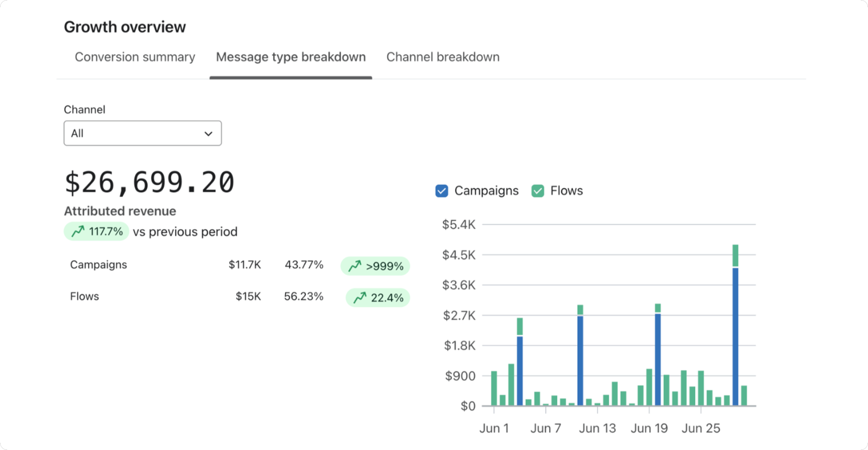Click the $11.7K Campaigns value
This screenshot has width=868, height=450.
(245, 265)
